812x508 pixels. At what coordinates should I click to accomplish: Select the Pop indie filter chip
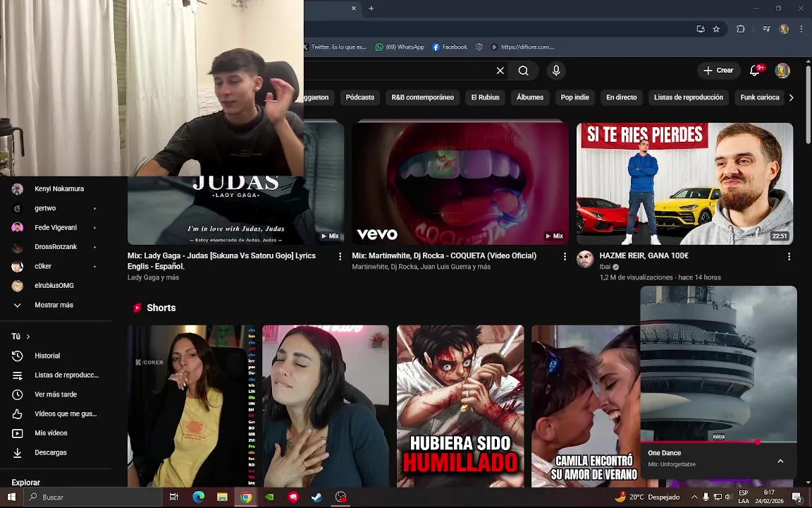click(x=575, y=97)
